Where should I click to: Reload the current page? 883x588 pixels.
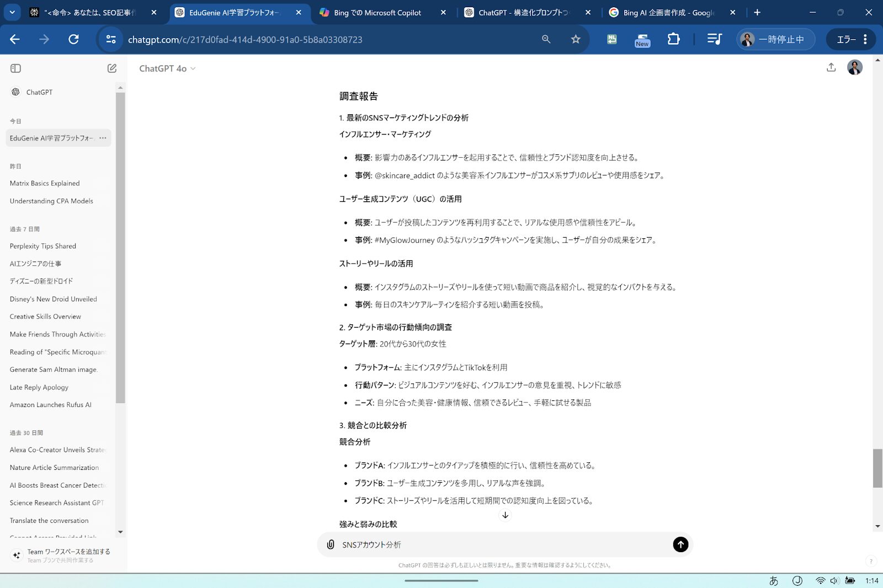click(73, 39)
